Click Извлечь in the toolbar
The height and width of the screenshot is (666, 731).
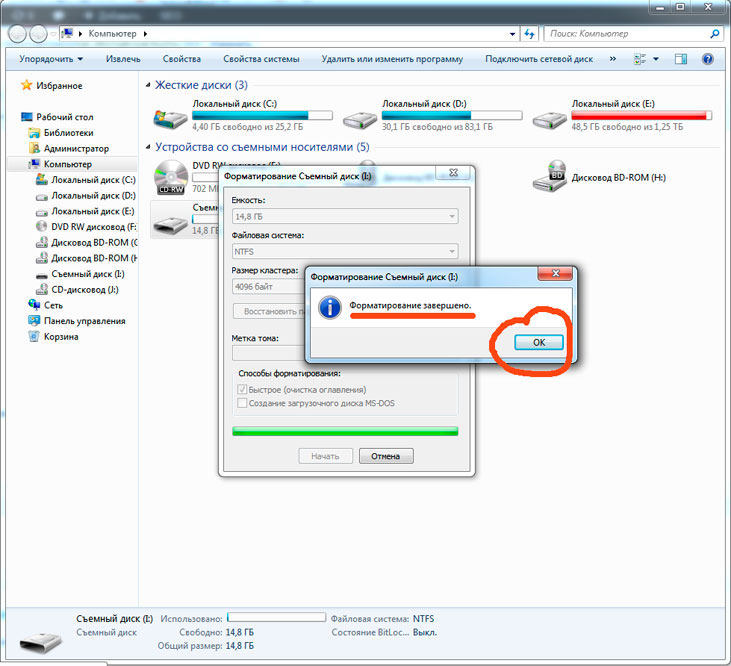[123, 59]
